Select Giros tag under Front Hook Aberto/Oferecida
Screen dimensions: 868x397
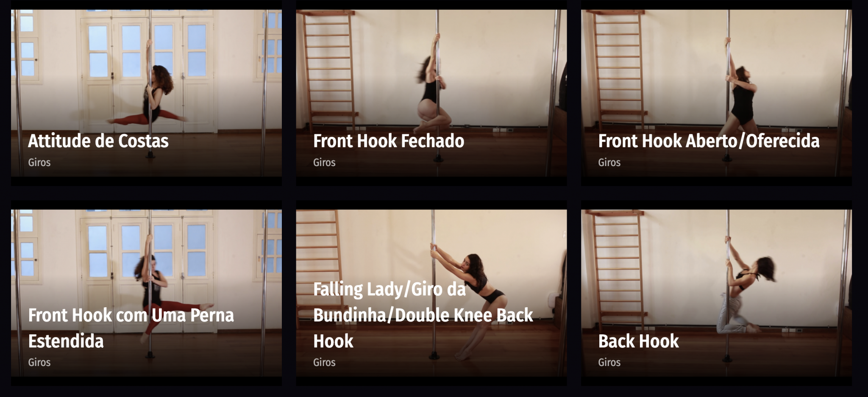tap(609, 163)
